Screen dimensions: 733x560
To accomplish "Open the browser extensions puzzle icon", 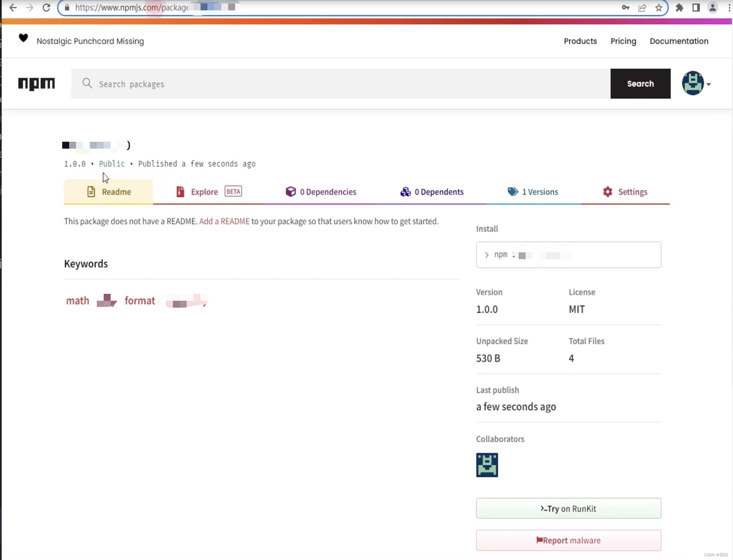I will 679,8.
